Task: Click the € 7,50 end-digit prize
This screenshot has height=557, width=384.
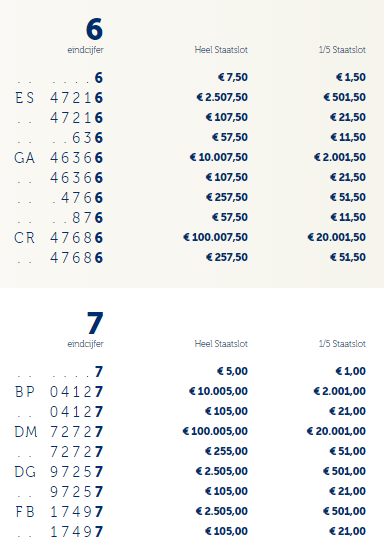Action: click(x=233, y=77)
